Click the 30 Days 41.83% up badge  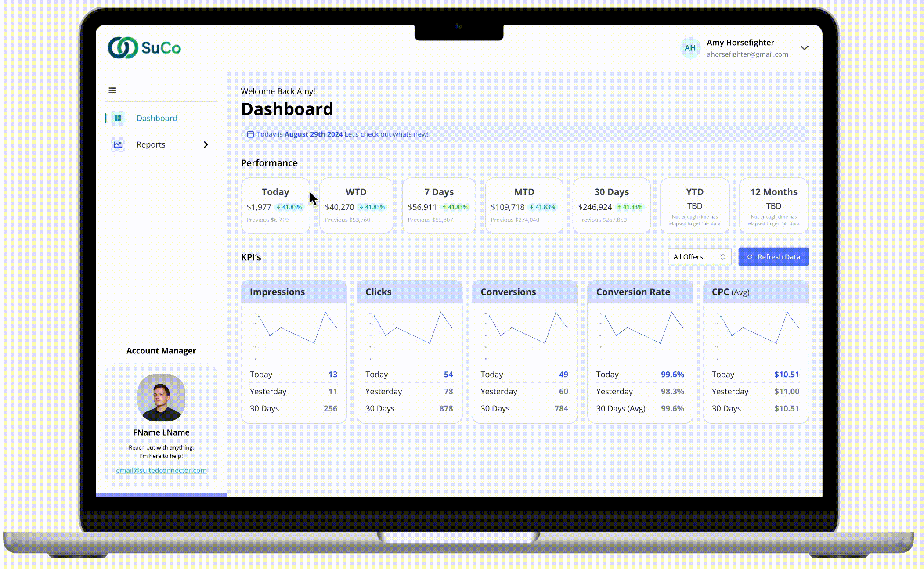(x=630, y=207)
